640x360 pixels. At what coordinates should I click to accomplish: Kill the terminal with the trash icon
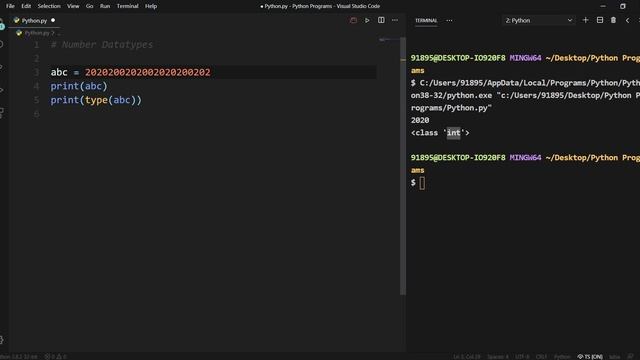[x=613, y=20]
